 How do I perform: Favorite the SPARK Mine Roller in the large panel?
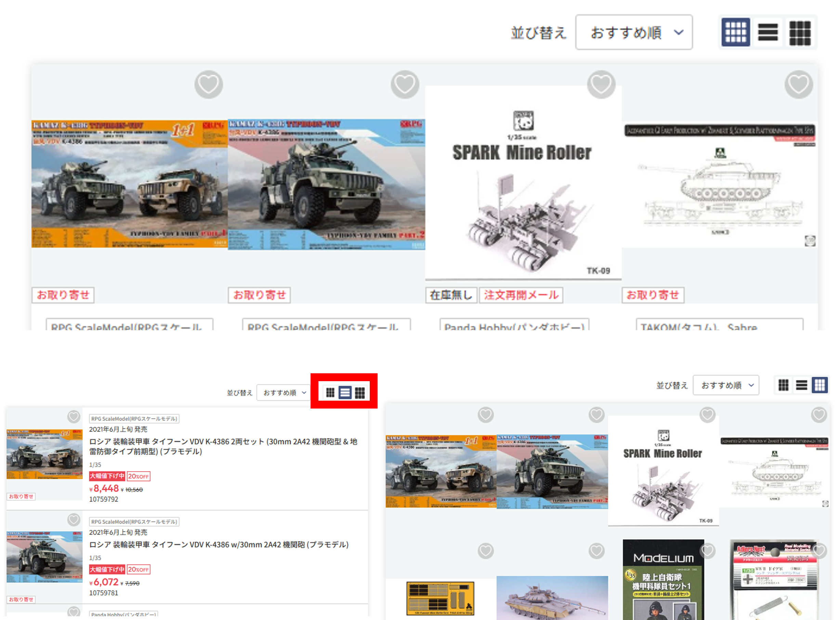[x=601, y=85]
